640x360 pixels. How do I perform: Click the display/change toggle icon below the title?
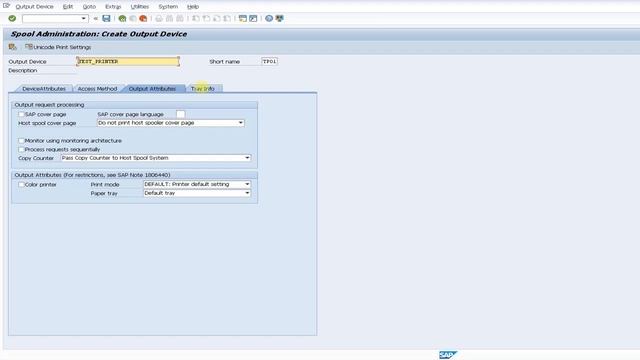pos(13,47)
